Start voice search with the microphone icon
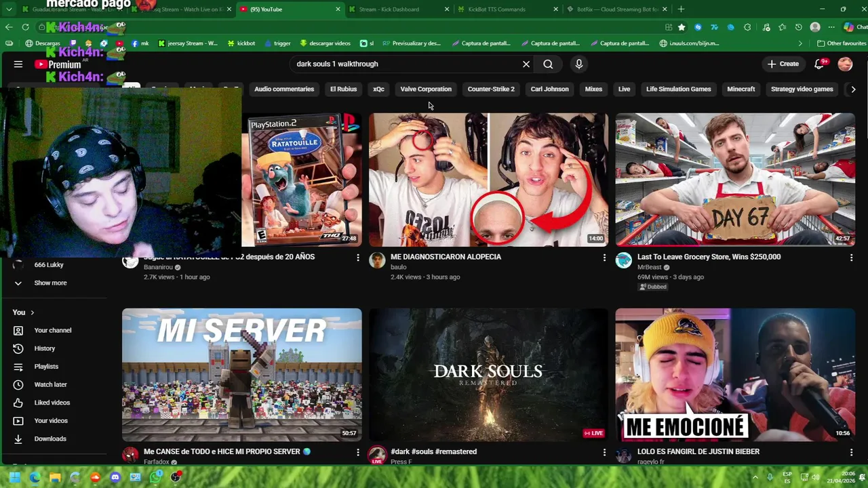The image size is (868, 488). pyautogui.click(x=578, y=64)
